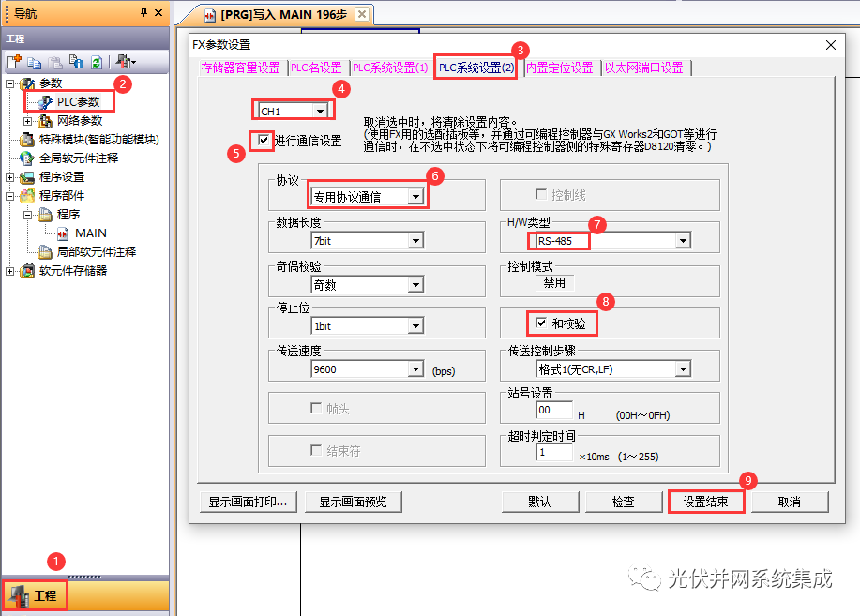This screenshot has width=860, height=616.
Task: Click the data properties info icon
Action: pyautogui.click(x=77, y=61)
